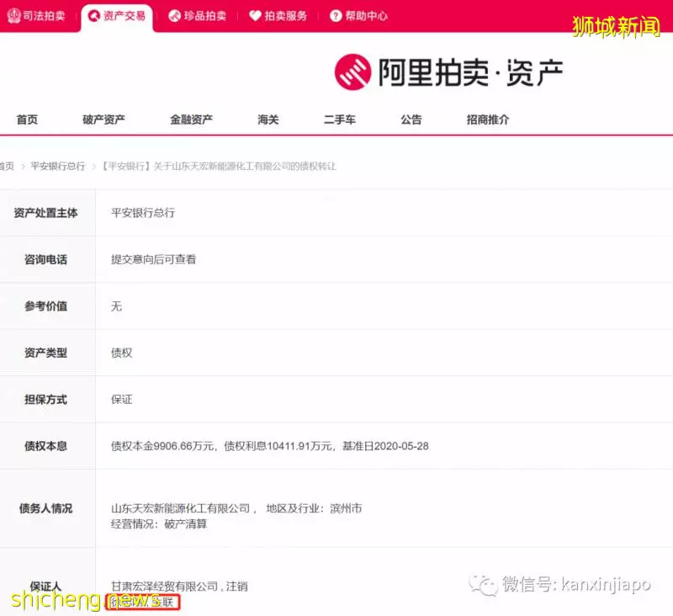This screenshot has width=673, height=616.
Task: Click the 经营情况：破产清算 text
Action: [159, 524]
